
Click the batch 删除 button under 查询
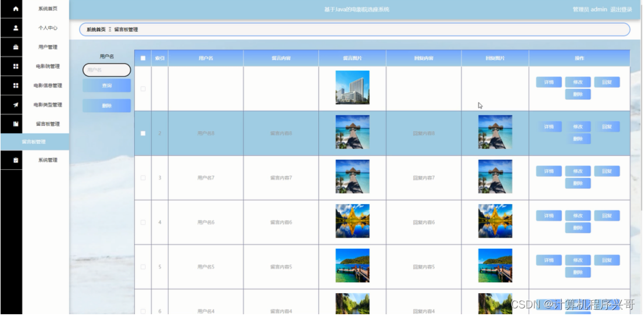pos(107,105)
